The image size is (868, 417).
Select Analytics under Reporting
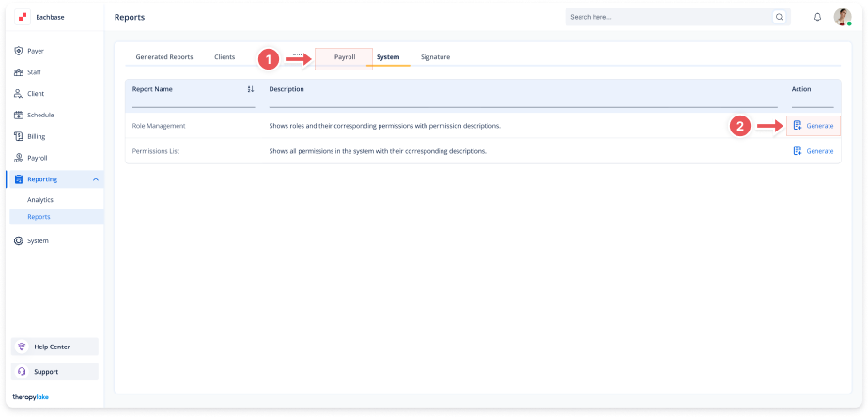(x=40, y=199)
